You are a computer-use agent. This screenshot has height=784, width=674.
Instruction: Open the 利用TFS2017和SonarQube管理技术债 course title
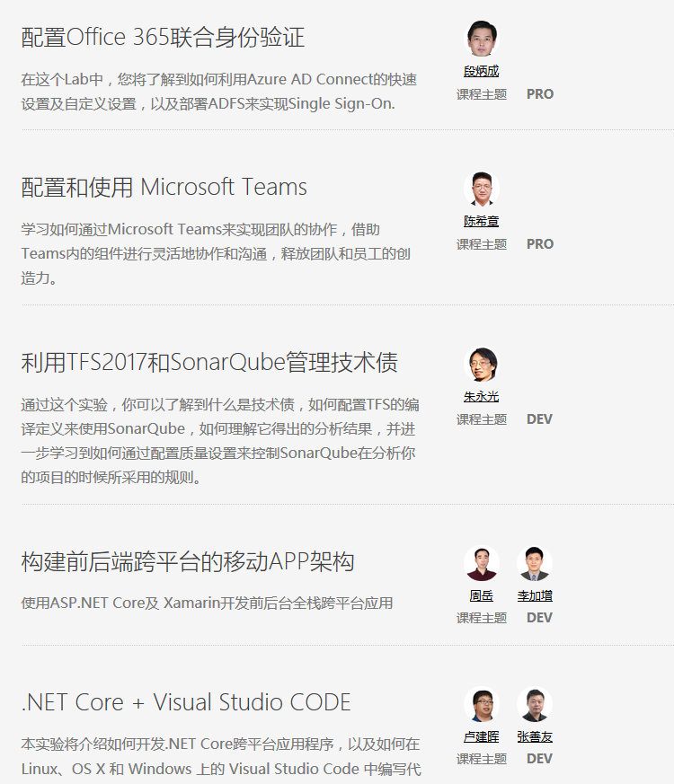[209, 363]
